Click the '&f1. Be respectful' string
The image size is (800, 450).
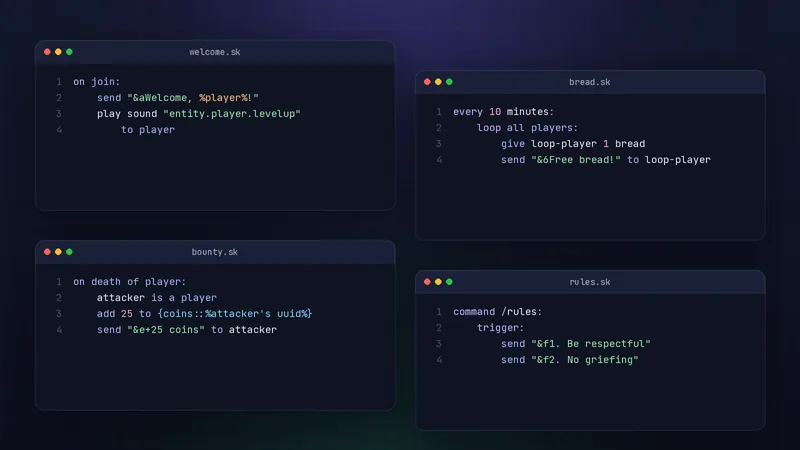pos(591,344)
